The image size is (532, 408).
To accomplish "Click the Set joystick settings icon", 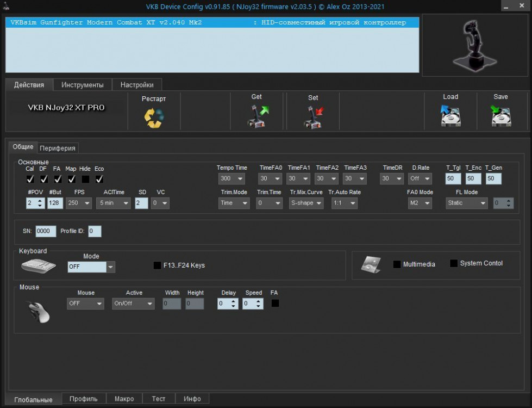I will click(313, 117).
